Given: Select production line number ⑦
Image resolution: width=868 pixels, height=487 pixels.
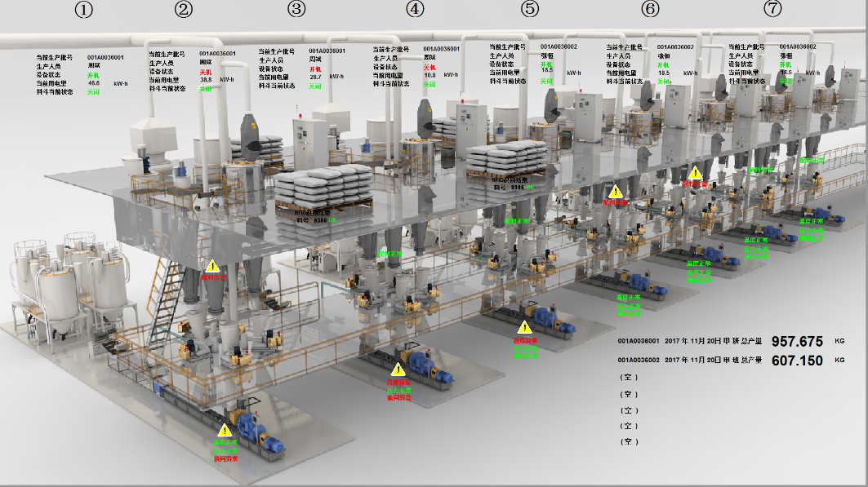Looking at the screenshot, I should click(x=772, y=9).
